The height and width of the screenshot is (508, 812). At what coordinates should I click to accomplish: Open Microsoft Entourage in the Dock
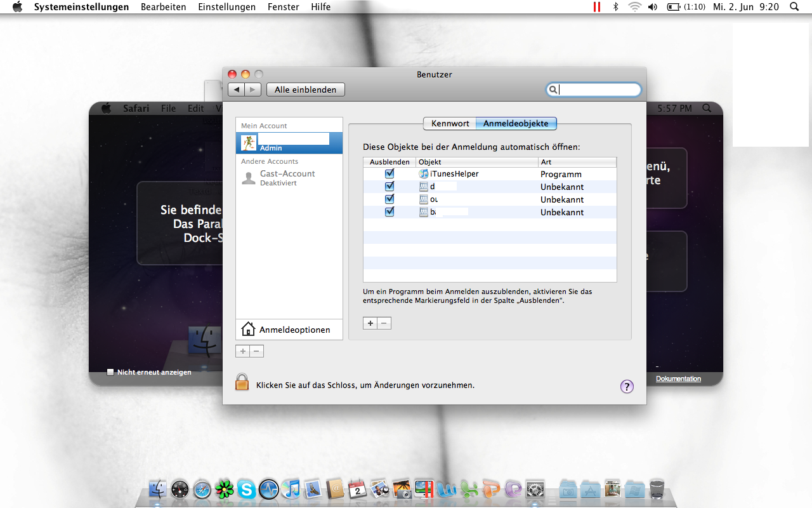pos(513,489)
